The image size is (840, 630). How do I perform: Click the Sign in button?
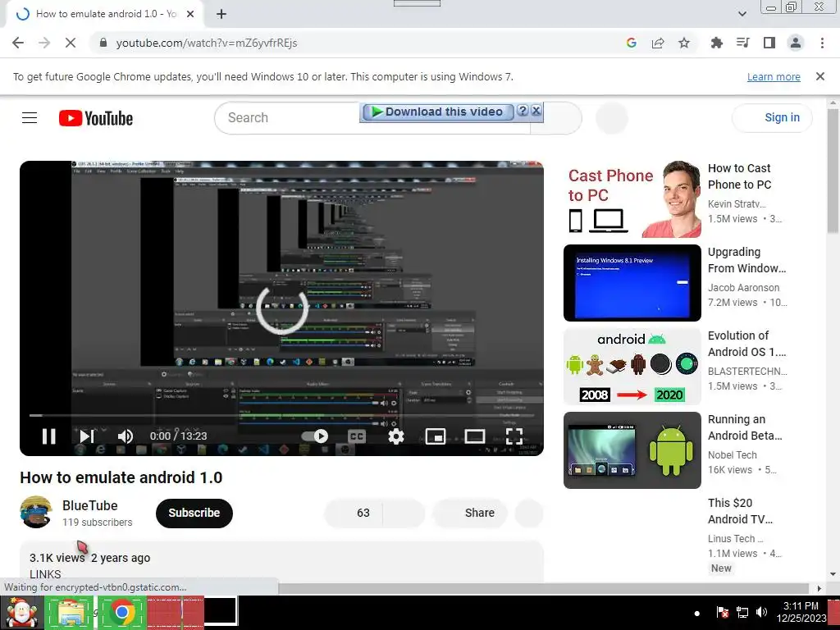tap(772, 118)
